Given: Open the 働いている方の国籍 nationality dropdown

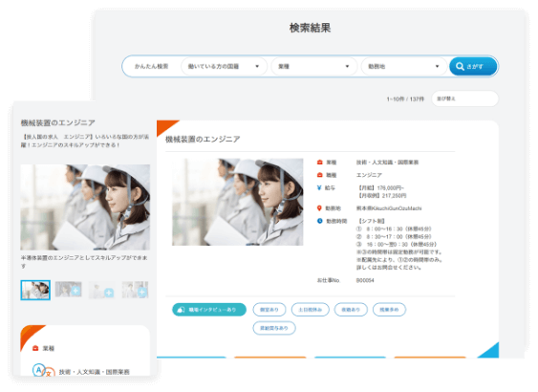Looking at the screenshot, I should click(x=224, y=66).
